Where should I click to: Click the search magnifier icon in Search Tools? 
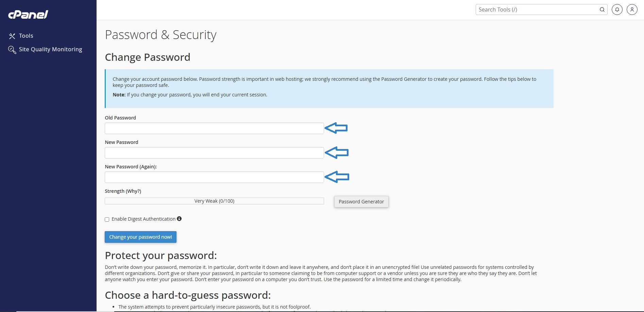pos(602,10)
